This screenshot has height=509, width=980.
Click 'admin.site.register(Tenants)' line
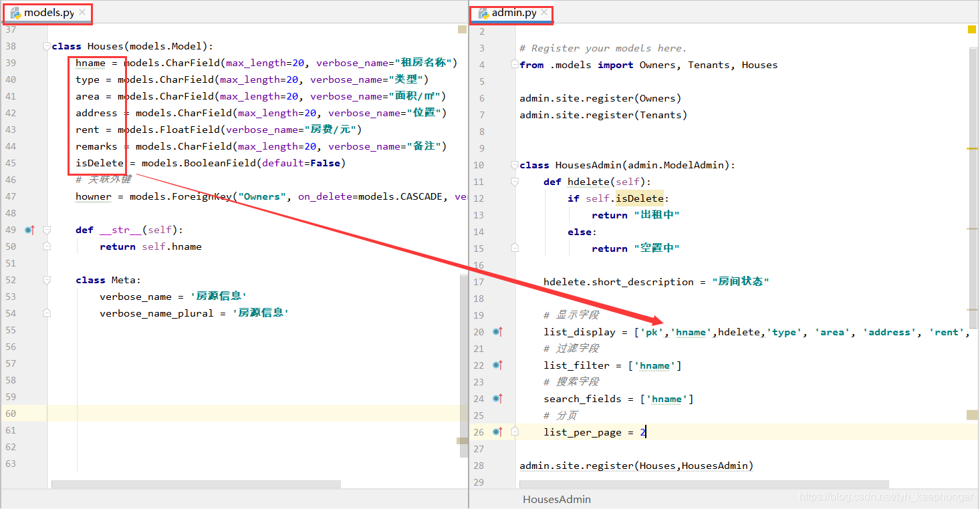(x=604, y=115)
